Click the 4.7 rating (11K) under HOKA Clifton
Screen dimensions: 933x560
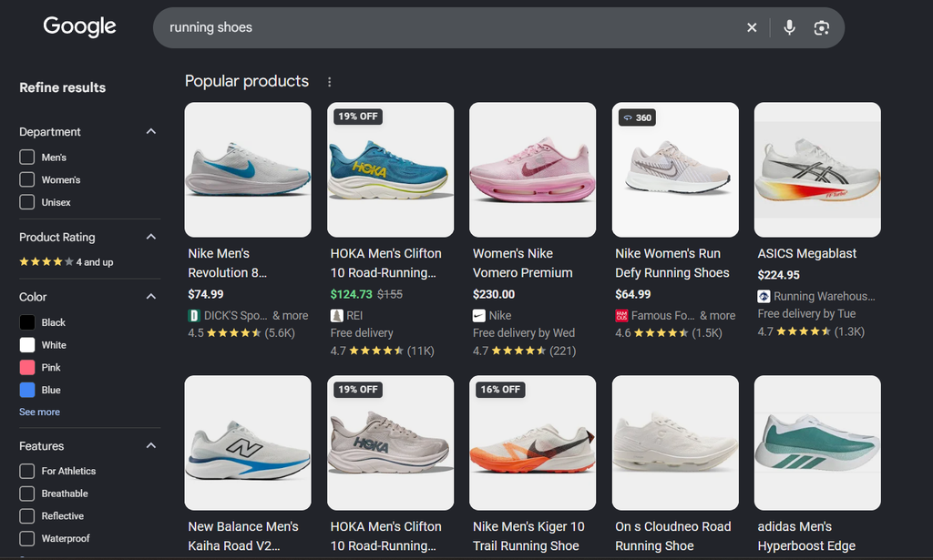click(x=382, y=351)
